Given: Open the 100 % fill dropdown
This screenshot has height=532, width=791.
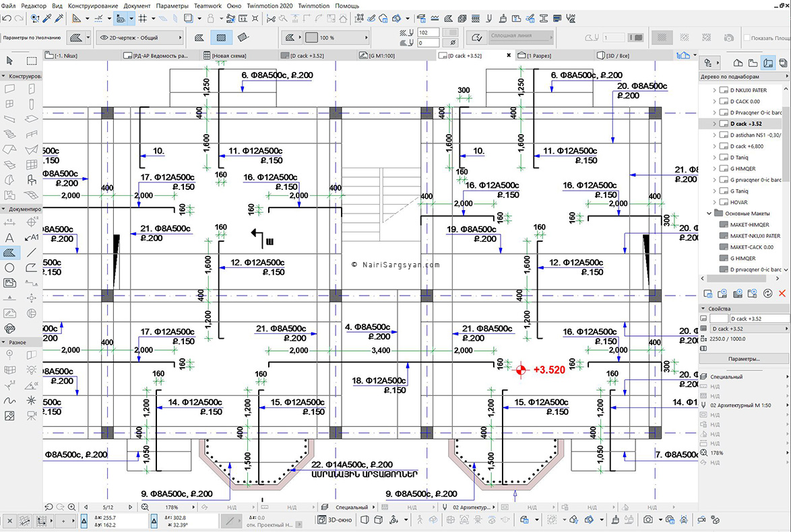Looking at the screenshot, I should (336, 38).
